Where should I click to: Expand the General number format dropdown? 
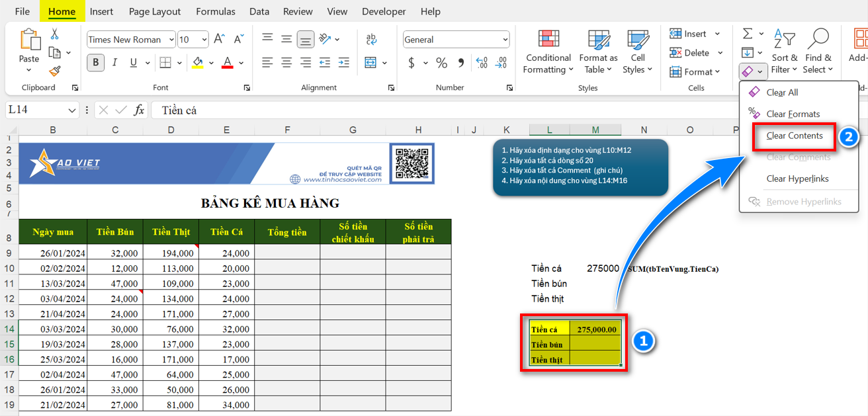pyautogui.click(x=505, y=40)
